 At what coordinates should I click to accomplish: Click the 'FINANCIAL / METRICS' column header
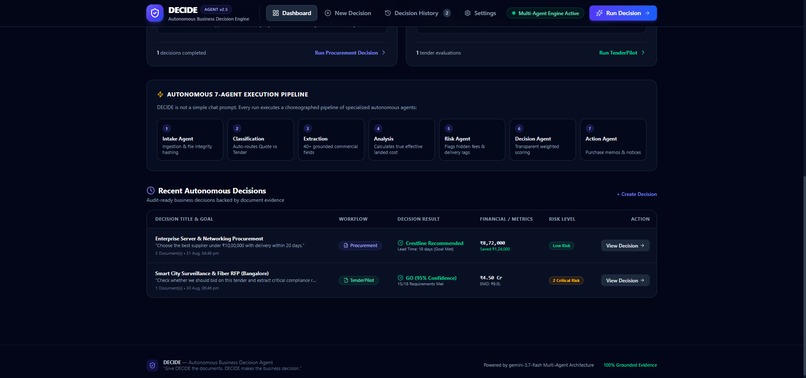tap(506, 219)
